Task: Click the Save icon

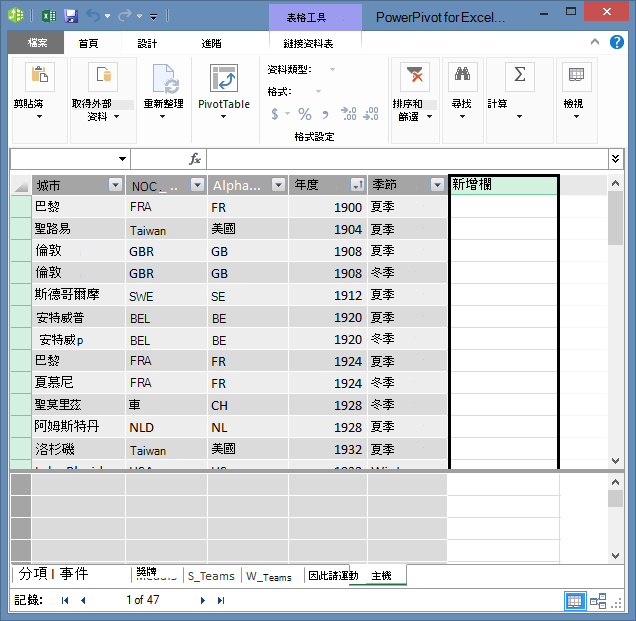Action: 71,16
